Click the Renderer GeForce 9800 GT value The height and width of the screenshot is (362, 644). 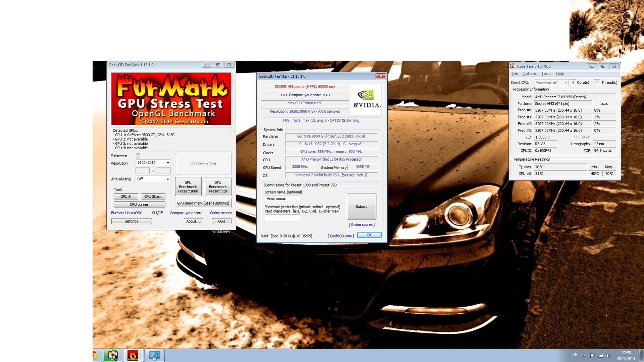(x=331, y=136)
